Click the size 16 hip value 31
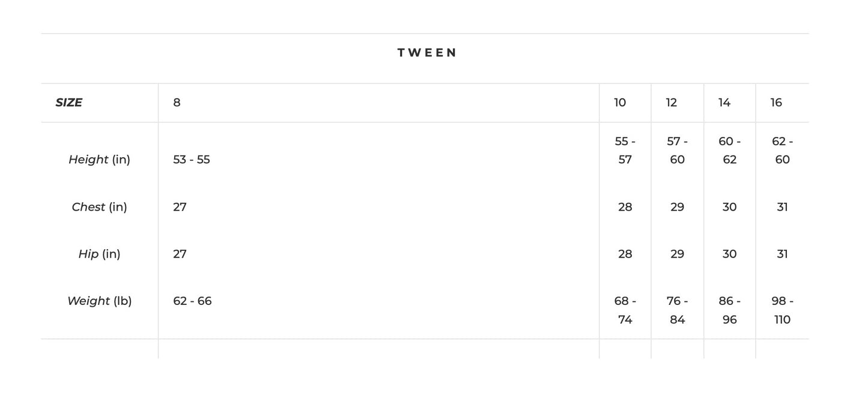The image size is (868, 395). click(x=782, y=254)
